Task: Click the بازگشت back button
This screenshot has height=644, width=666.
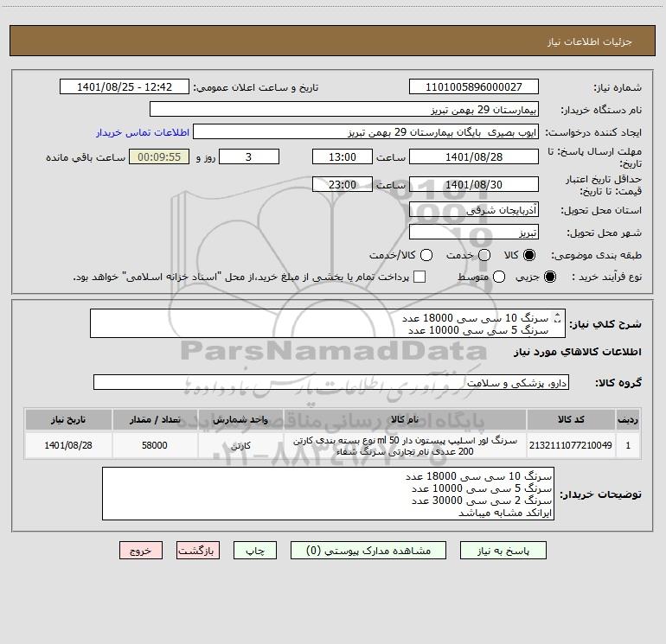Action: [198, 551]
